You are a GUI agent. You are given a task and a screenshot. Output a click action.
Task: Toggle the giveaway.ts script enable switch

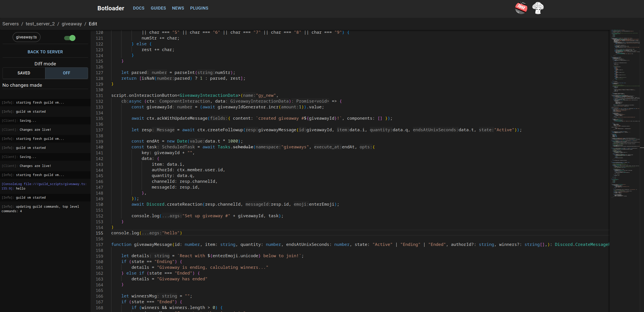coord(69,38)
